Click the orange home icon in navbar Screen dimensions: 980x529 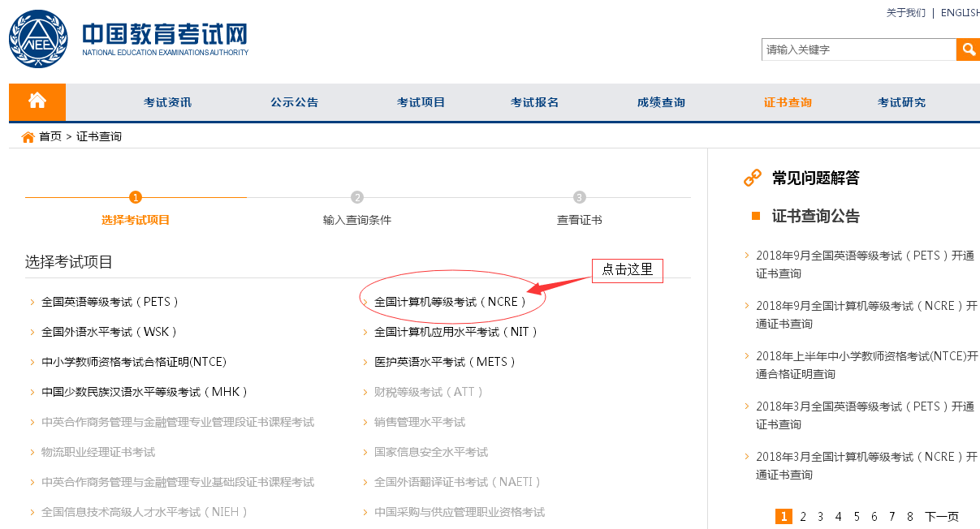(37, 101)
